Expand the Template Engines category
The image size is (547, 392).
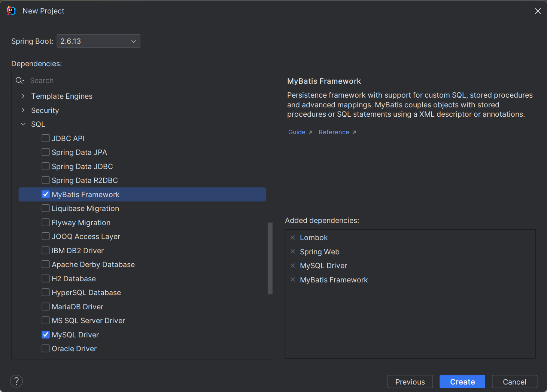coord(23,96)
